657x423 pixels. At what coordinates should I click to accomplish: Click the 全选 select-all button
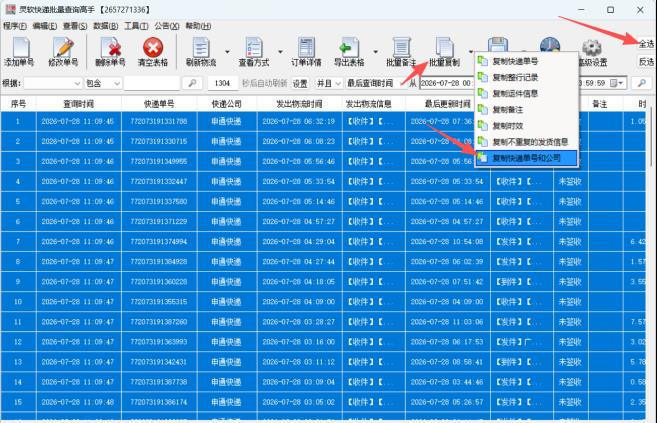click(x=647, y=44)
